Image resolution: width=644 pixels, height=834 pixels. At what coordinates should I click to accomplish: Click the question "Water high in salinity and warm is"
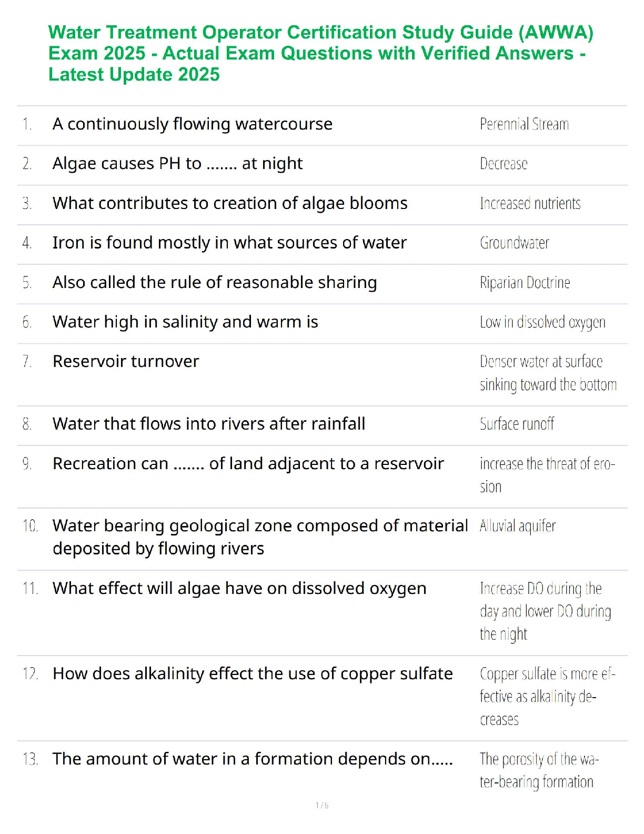point(185,322)
